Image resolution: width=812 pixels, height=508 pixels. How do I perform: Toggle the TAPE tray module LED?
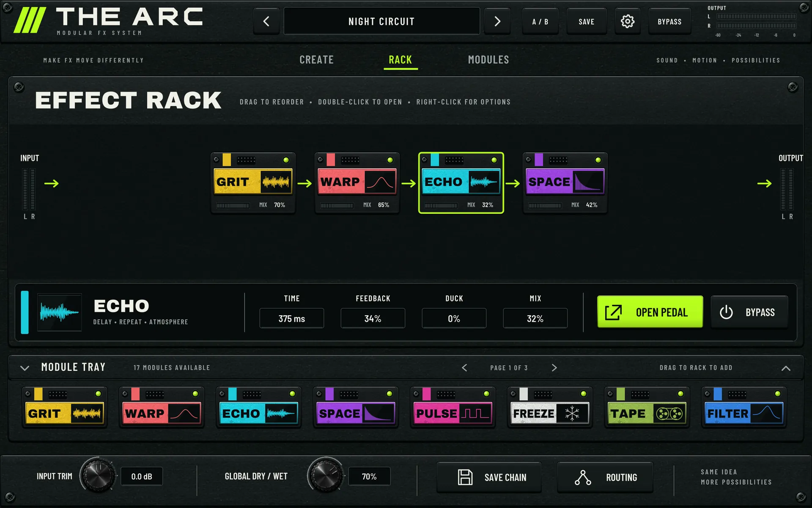point(680,394)
